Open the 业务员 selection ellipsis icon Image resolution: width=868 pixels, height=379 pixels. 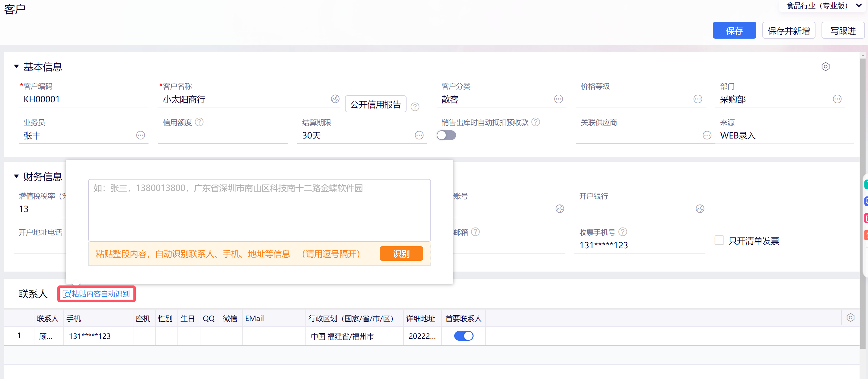coord(140,135)
